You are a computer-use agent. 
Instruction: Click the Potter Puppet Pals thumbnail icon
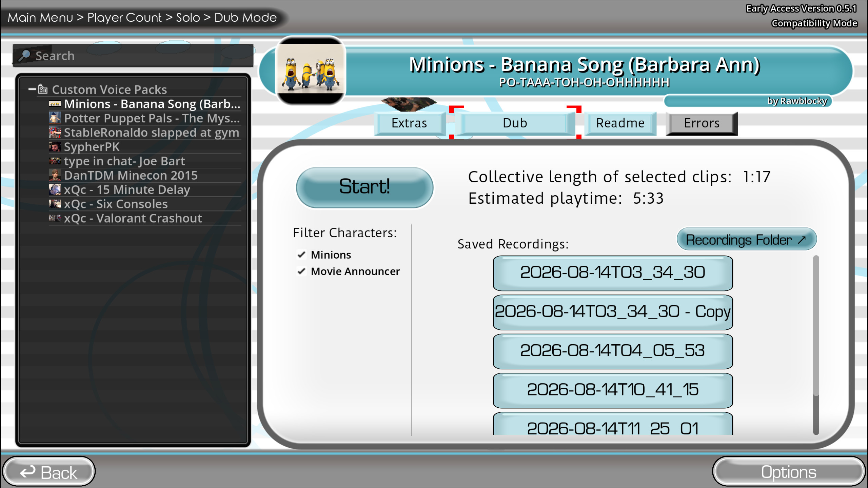(55, 118)
